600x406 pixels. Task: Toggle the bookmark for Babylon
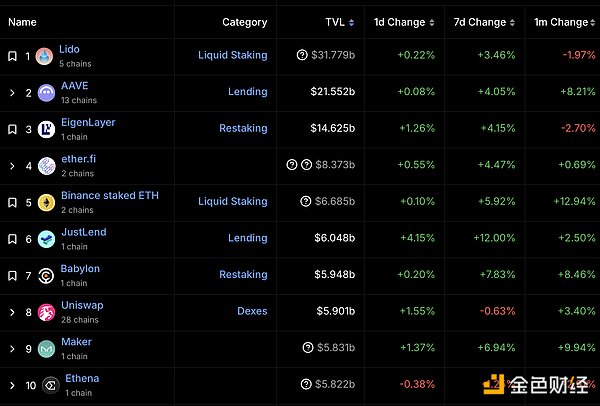click(12, 276)
